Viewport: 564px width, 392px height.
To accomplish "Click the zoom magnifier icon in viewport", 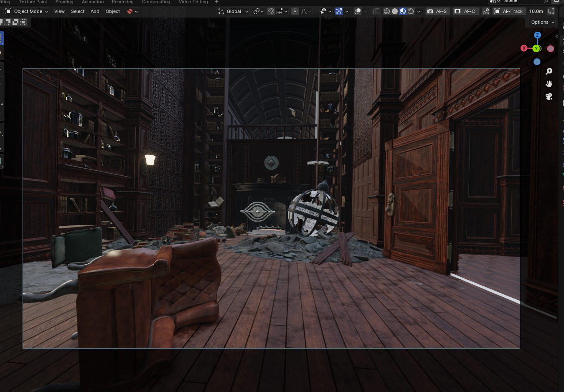I will click(x=549, y=71).
